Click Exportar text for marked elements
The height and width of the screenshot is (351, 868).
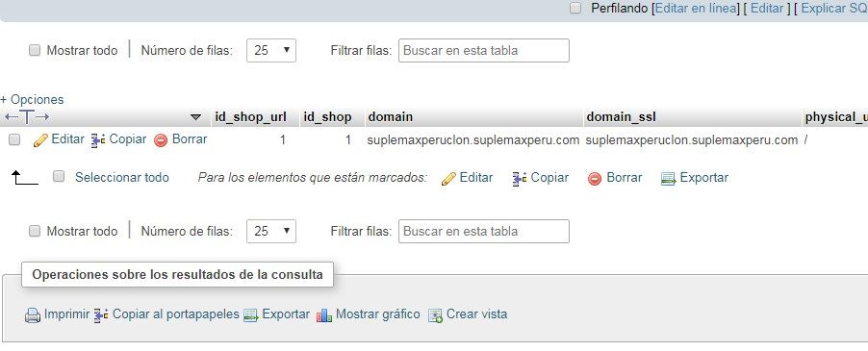(x=704, y=178)
